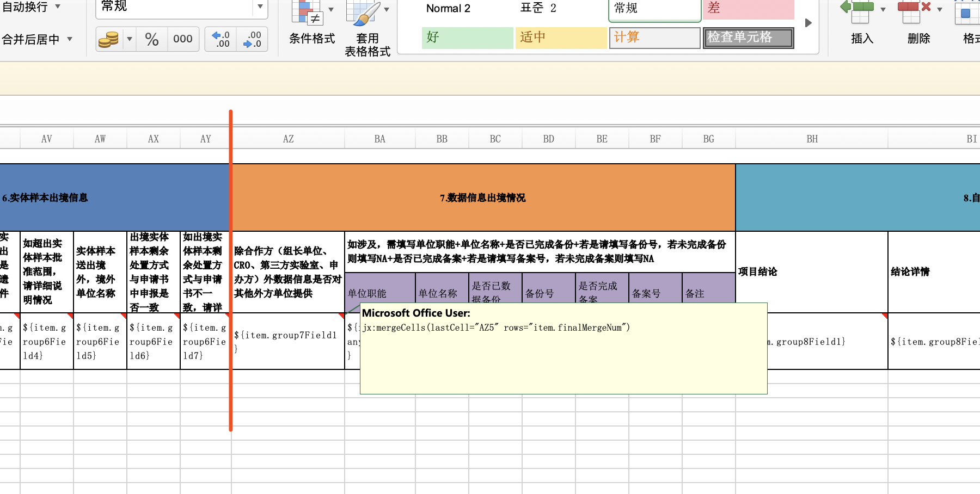Apply the 检查单元格 cell style
This screenshot has width=980, height=494.
[x=748, y=38]
